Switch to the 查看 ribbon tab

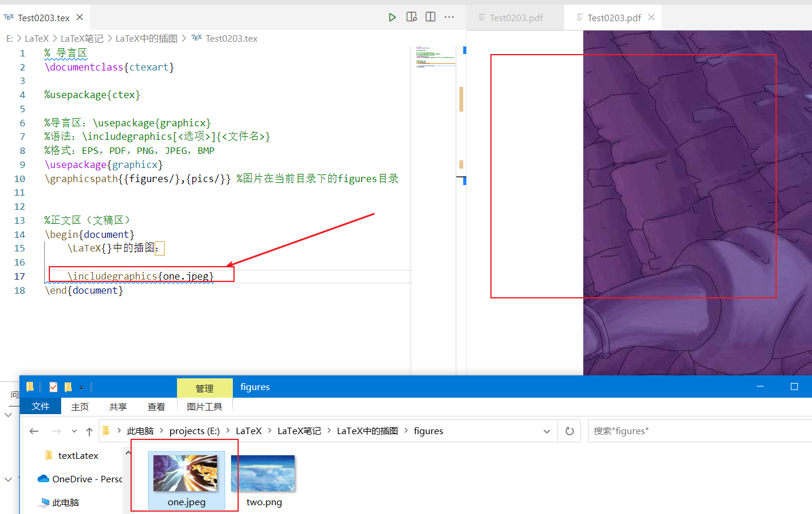(x=156, y=407)
